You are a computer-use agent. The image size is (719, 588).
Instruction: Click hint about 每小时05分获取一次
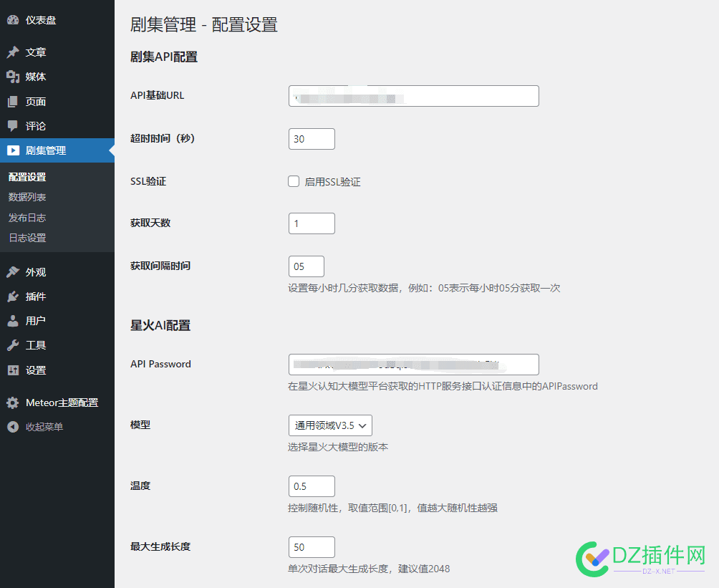tap(424, 289)
